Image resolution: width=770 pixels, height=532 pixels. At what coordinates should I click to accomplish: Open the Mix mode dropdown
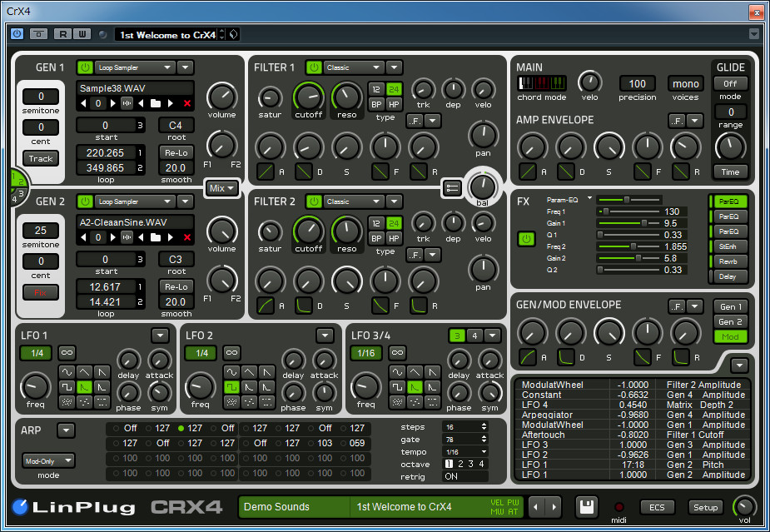(222, 188)
